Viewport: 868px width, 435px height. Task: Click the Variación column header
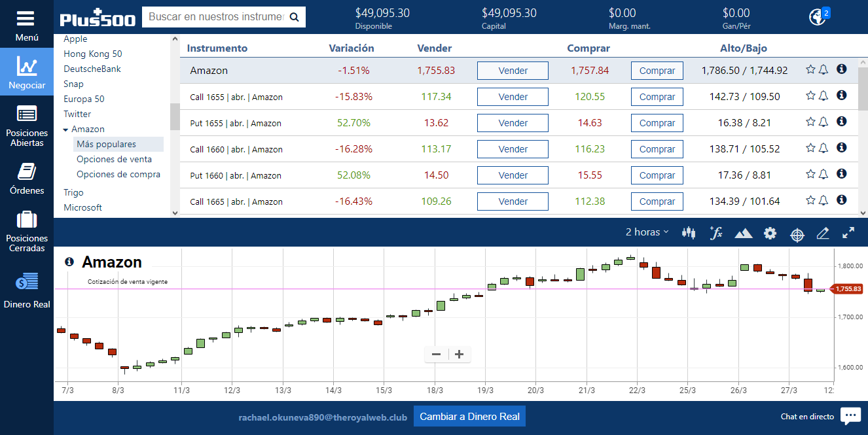click(x=352, y=48)
